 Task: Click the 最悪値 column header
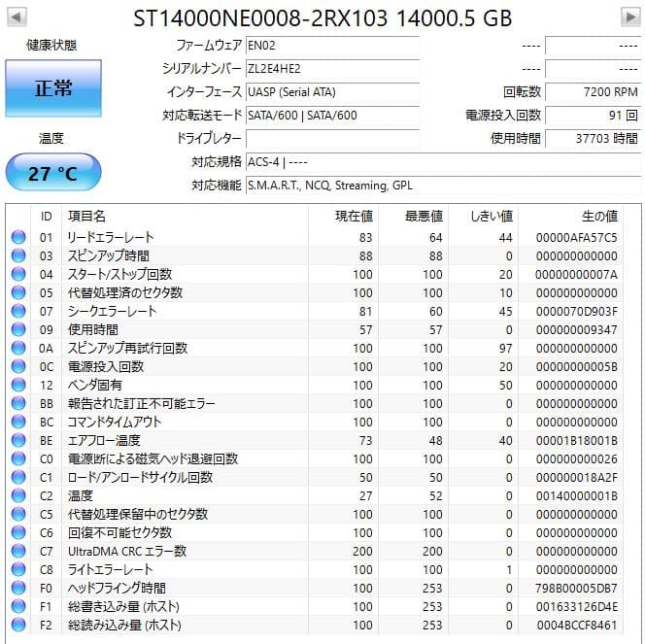(x=414, y=217)
